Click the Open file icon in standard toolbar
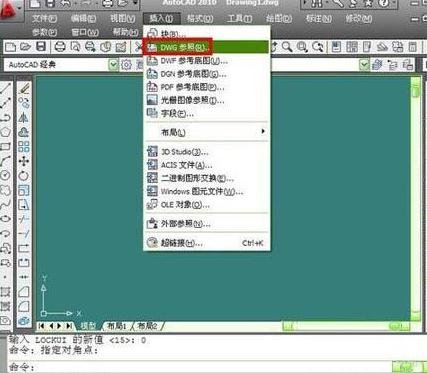The image size is (427, 373). 25,47
